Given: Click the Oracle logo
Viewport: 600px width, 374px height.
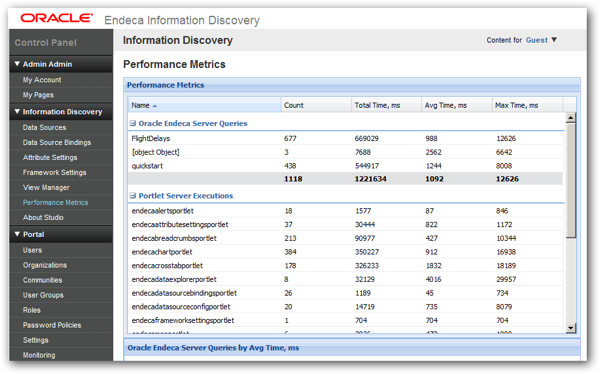Looking at the screenshot, I should pos(57,18).
